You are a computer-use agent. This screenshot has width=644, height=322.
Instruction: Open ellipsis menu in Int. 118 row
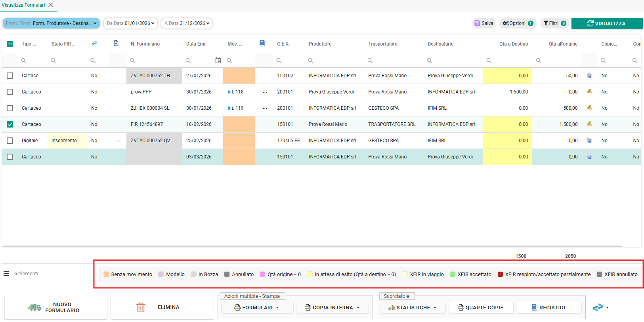[x=265, y=92]
